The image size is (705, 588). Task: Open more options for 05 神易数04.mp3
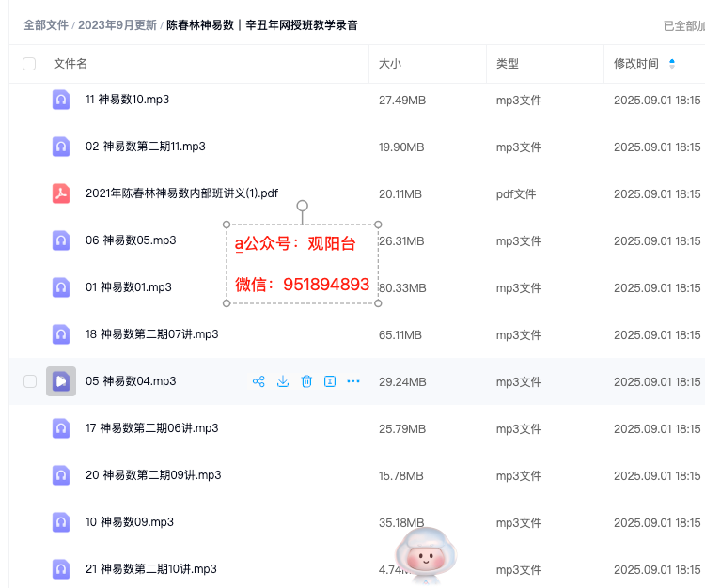pyautogui.click(x=353, y=381)
